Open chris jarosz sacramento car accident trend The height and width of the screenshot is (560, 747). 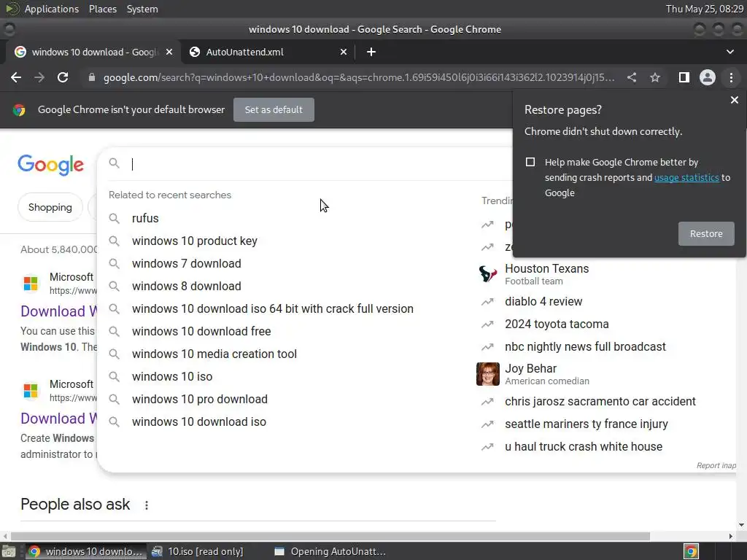click(x=600, y=402)
